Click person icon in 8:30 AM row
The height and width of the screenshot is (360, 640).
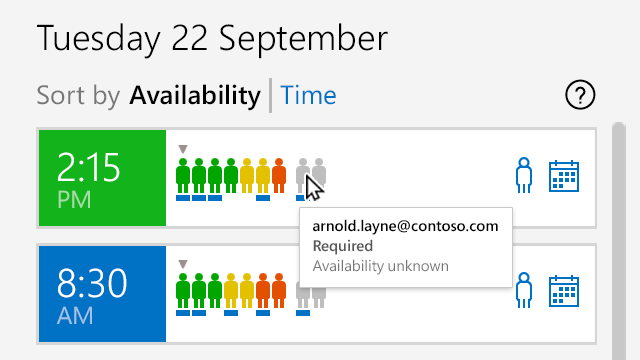coord(524,290)
